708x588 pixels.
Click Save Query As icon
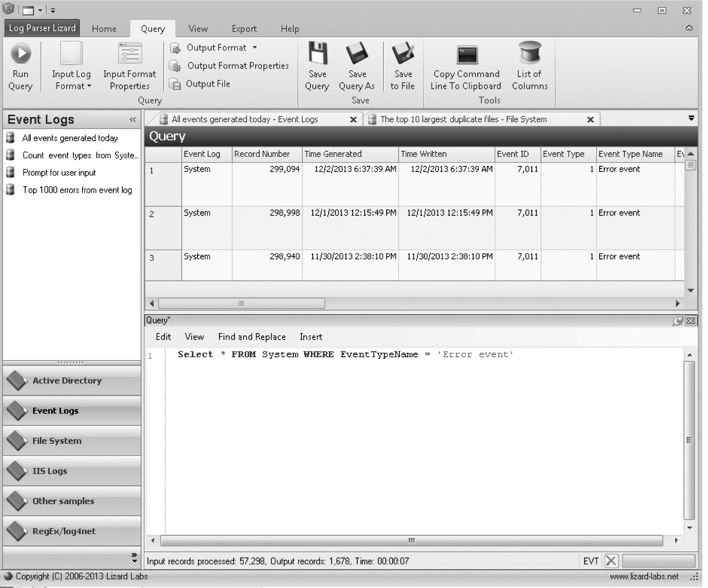point(357,53)
